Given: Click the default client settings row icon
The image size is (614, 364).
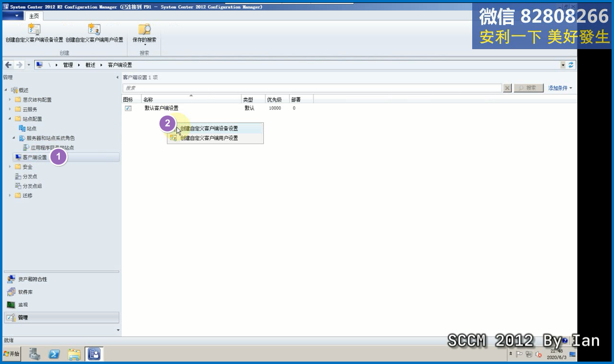Looking at the screenshot, I should [128, 108].
